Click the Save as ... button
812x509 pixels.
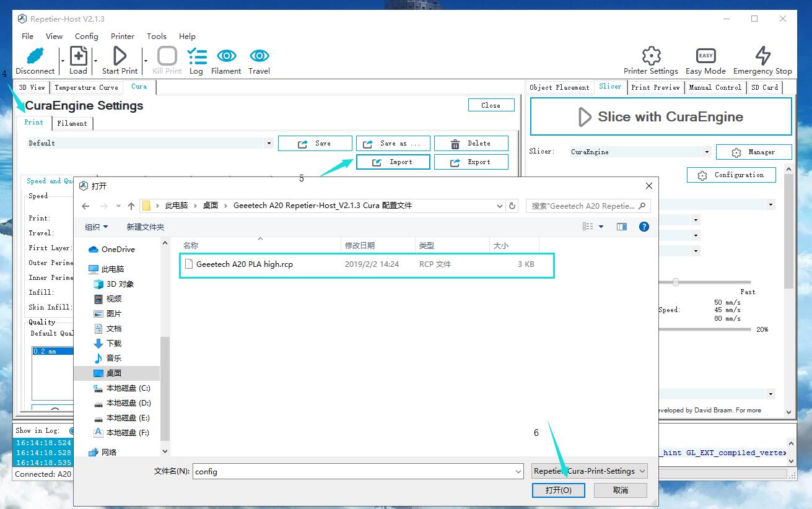click(x=393, y=144)
